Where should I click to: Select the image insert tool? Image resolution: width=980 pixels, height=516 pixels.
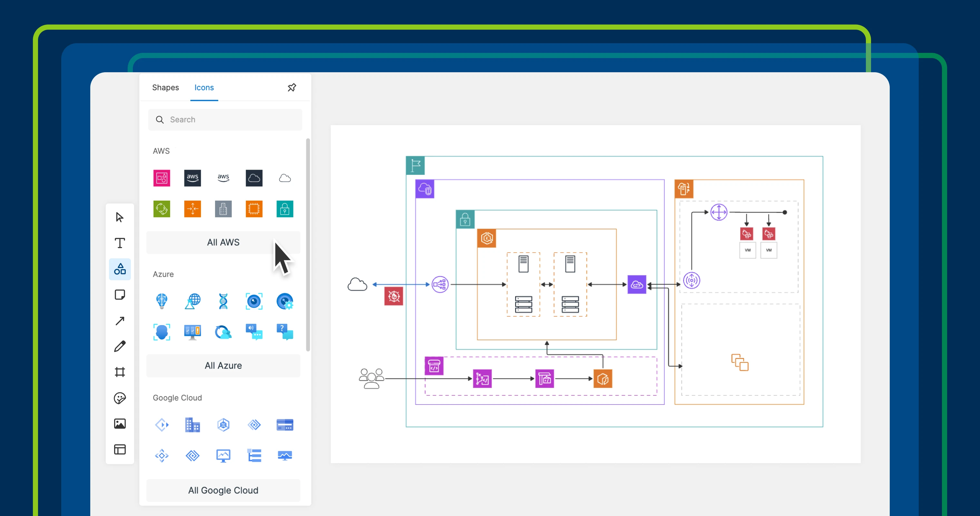[x=120, y=423]
